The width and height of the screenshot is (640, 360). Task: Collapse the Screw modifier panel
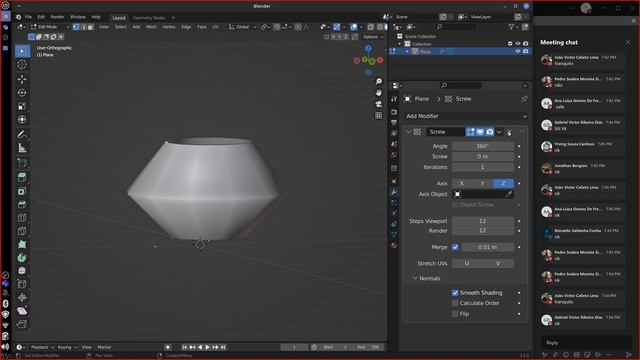pos(409,132)
